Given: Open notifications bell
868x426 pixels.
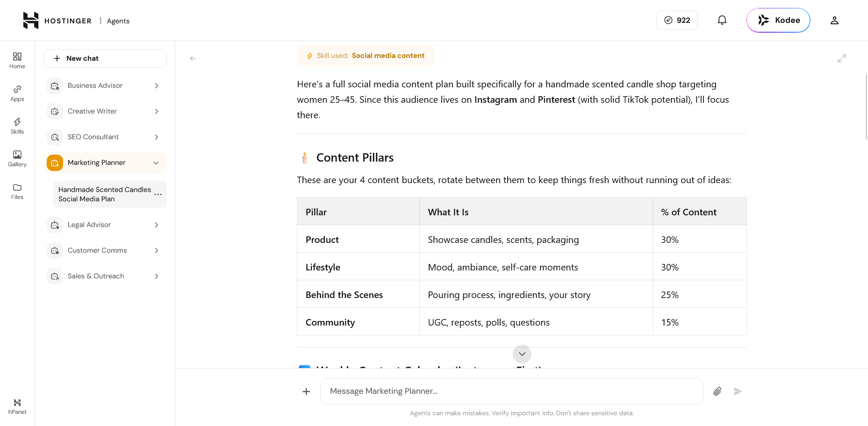Looking at the screenshot, I should tap(722, 20).
